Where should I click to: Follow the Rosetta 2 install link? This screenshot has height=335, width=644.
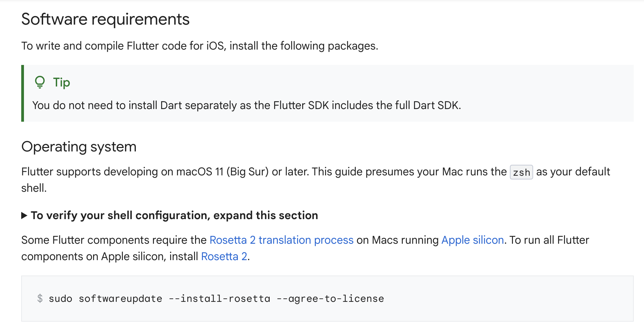pyautogui.click(x=224, y=256)
